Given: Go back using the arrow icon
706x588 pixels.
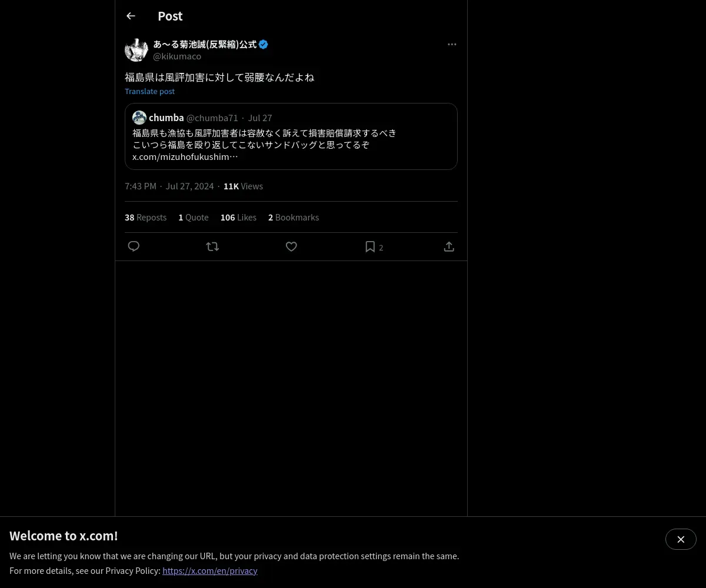Looking at the screenshot, I should coord(131,16).
